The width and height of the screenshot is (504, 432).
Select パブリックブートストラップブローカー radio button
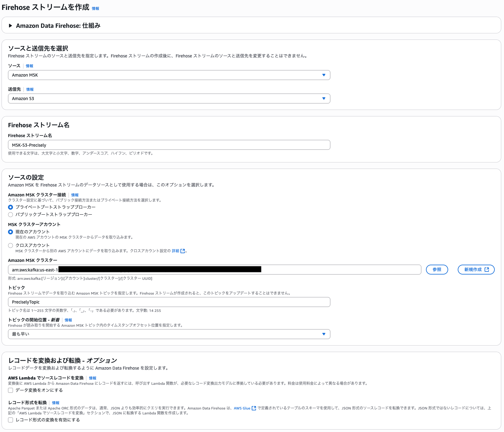point(10,215)
